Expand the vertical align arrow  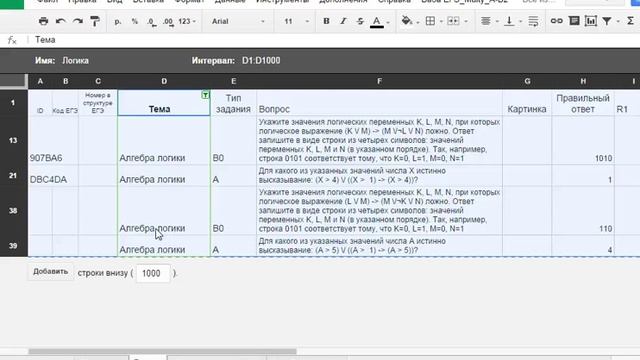pos(520,22)
